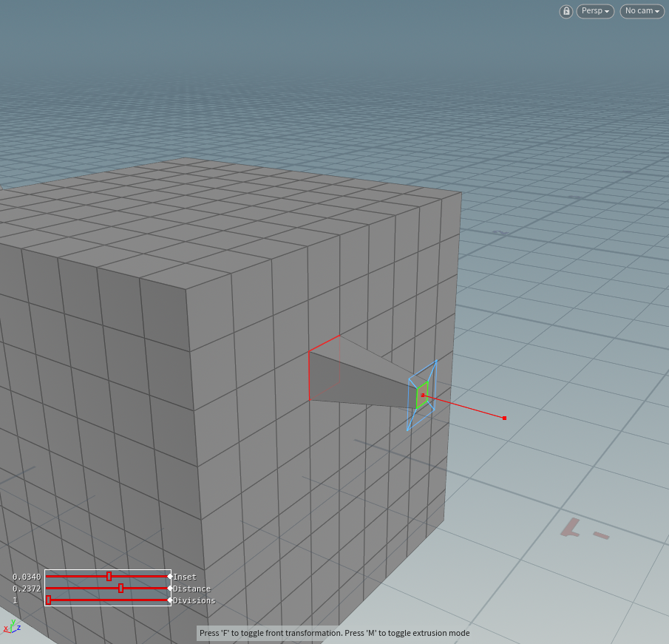The width and height of the screenshot is (669, 644).
Task: Click the Inset slider handle
Action: coord(109,577)
